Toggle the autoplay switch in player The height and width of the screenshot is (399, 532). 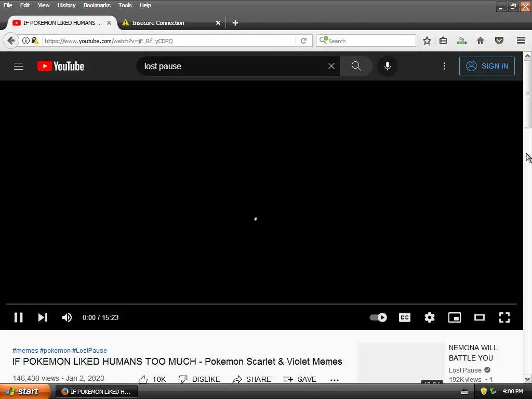(x=378, y=317)
